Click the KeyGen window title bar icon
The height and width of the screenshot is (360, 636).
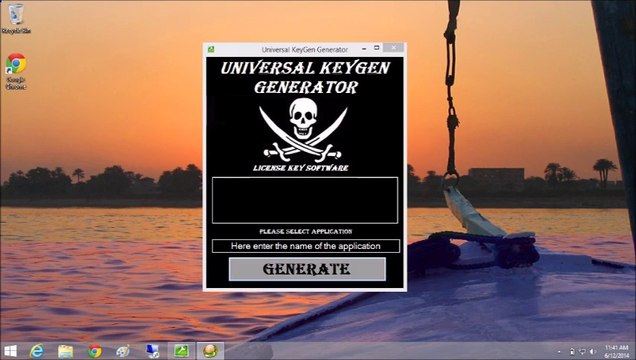[x=211, y=49]
